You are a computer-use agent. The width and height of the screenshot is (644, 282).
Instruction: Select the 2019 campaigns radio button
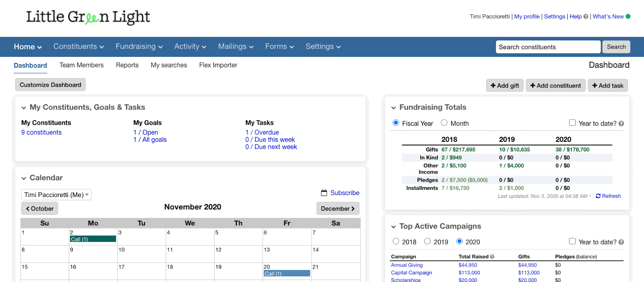click(427, 241)
